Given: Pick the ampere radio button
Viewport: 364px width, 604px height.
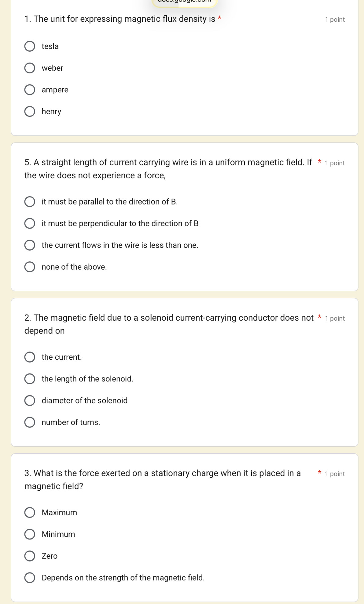Looking at the screenshot, I should click(x=30, y=90).
